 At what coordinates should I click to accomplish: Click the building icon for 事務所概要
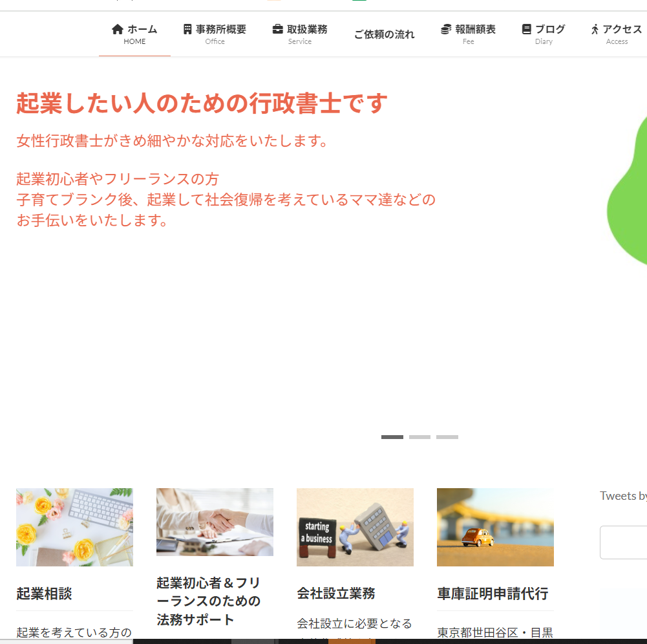187,29
